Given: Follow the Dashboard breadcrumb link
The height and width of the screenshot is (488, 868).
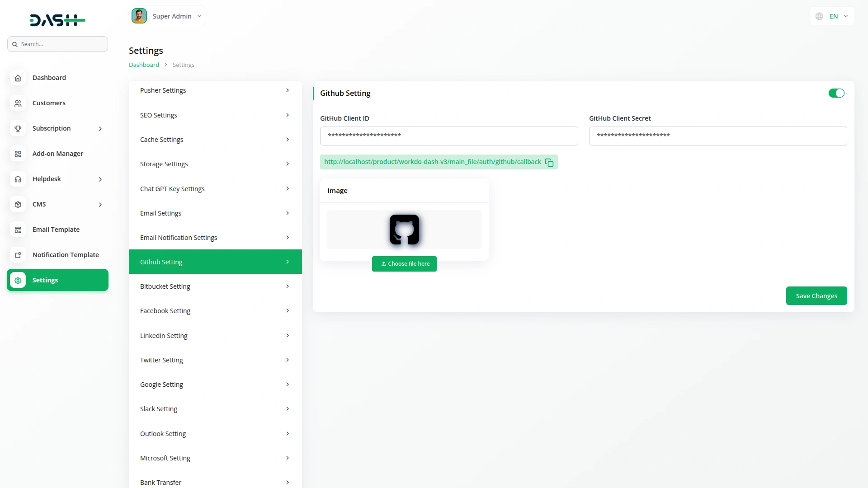Looking at the screenshot, I should coord(143,65).
